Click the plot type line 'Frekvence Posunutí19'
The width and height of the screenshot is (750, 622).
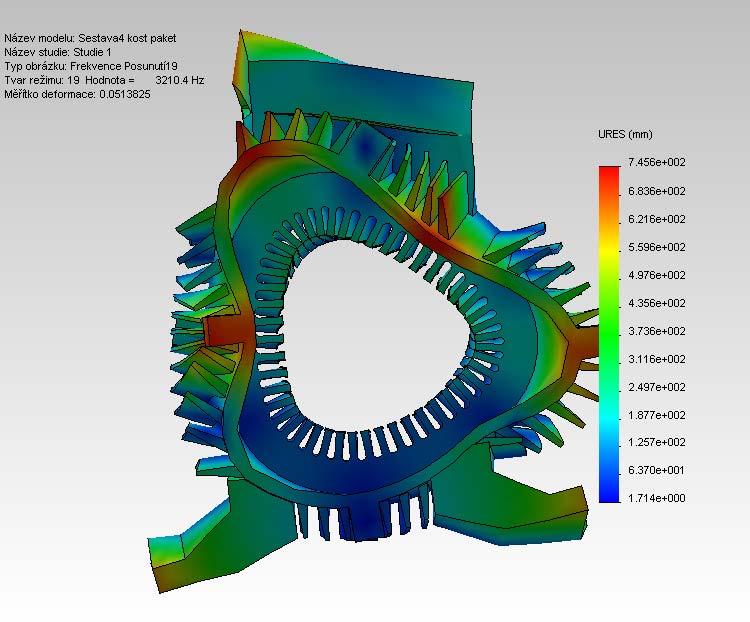pyautogui.click(x=123, y=66)
